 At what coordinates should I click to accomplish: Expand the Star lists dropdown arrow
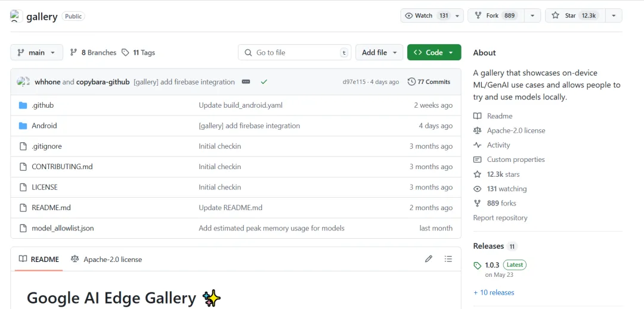[x=614, y=15]
